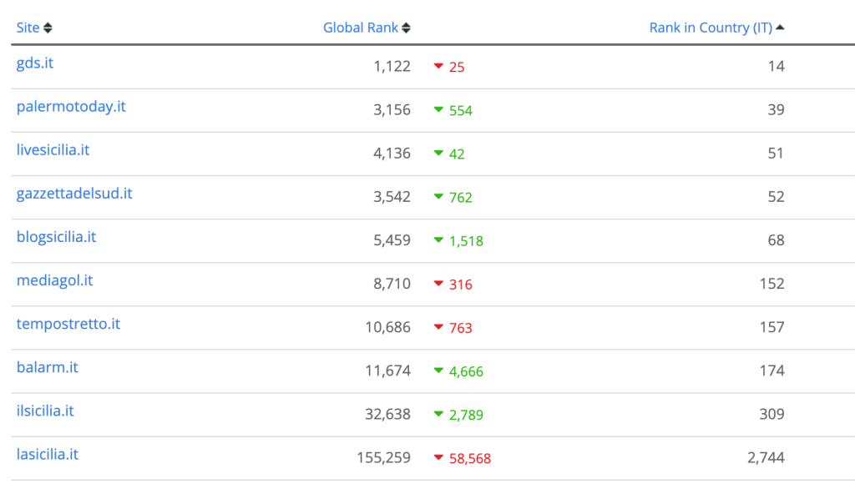
Task: Click the green arrow beside blogsicilia.it's 1,518 change
Action: tap(440, 240)
